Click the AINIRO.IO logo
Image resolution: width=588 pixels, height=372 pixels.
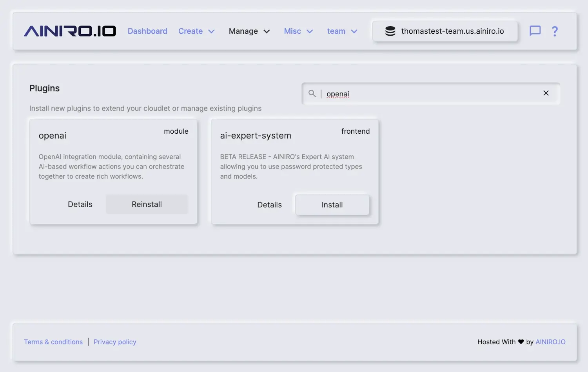click(x=70, y=31)
